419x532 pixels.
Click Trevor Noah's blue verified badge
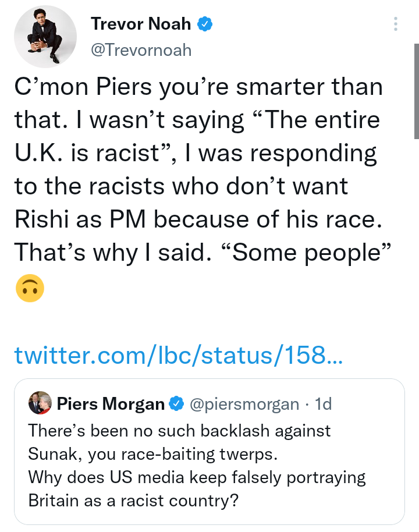206,24
